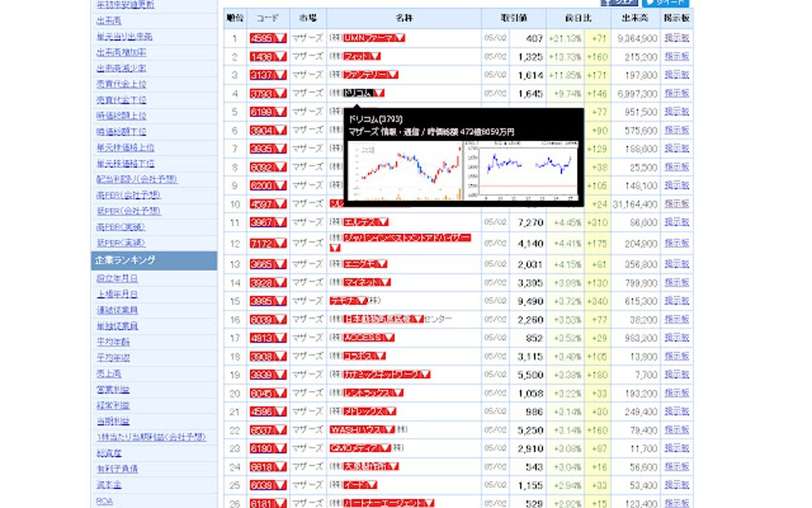Expand the arrow below the rank 12 company name
Screen dimensions: 812x508
[335, 248]
